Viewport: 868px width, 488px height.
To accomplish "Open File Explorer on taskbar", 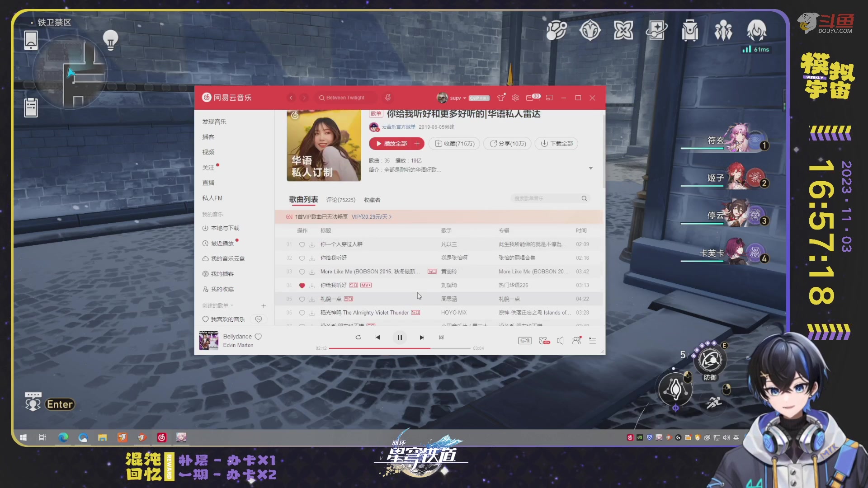I will [103, 437].
